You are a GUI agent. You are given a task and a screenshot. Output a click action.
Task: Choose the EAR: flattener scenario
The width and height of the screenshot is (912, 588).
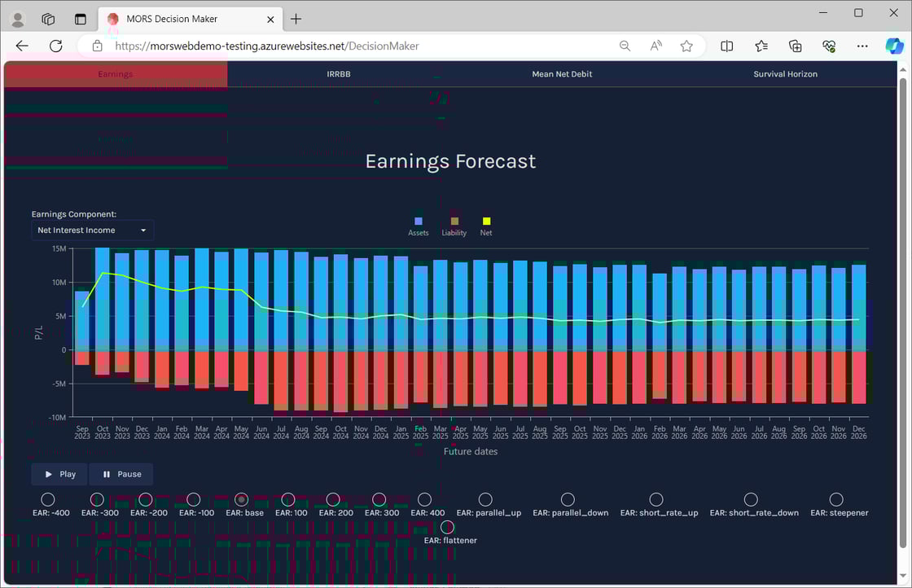point(447,527)
